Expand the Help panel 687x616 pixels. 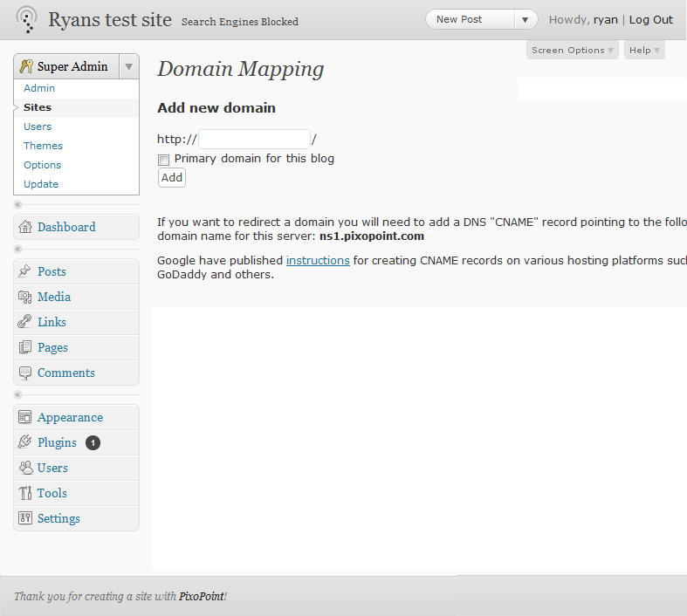(x=644, y=50)
